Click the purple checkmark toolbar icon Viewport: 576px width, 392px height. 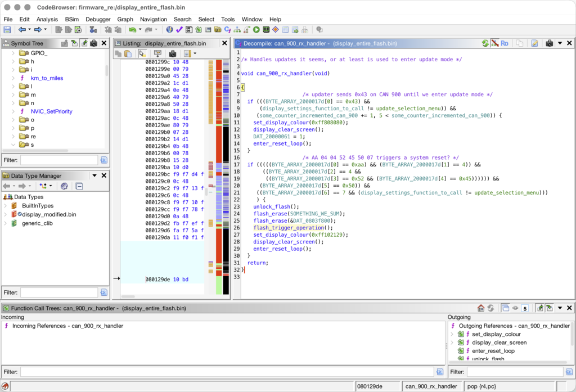pos(179,30)
